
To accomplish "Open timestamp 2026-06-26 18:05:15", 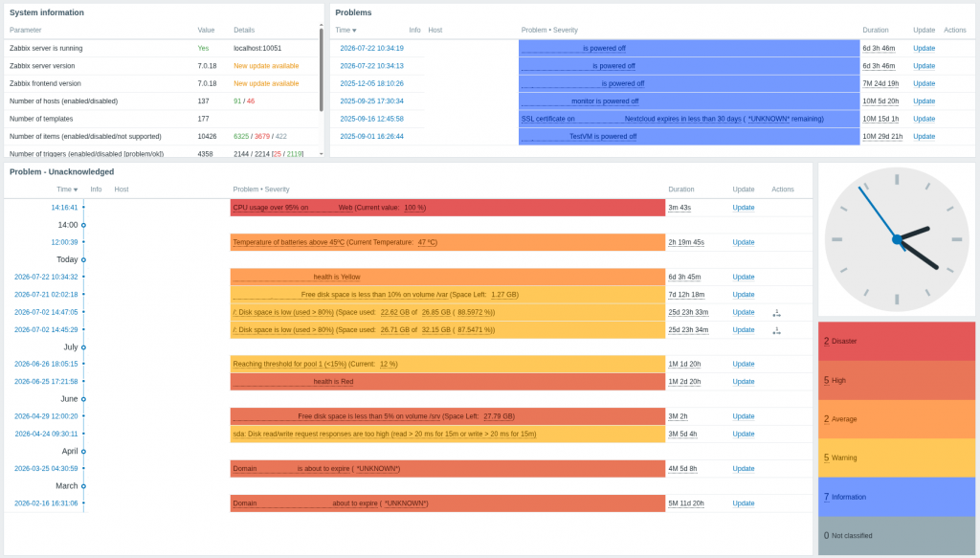I will click(x=46, y=364).
